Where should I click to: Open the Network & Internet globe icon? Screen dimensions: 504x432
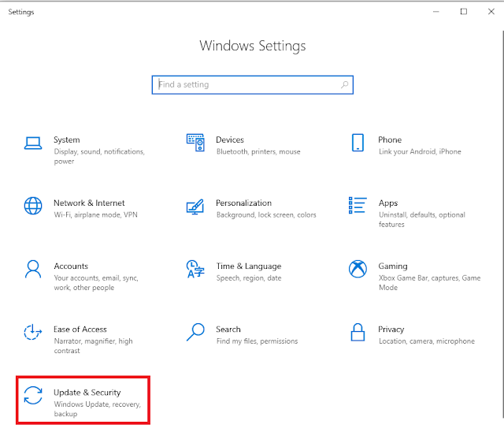tap(33, 206)
